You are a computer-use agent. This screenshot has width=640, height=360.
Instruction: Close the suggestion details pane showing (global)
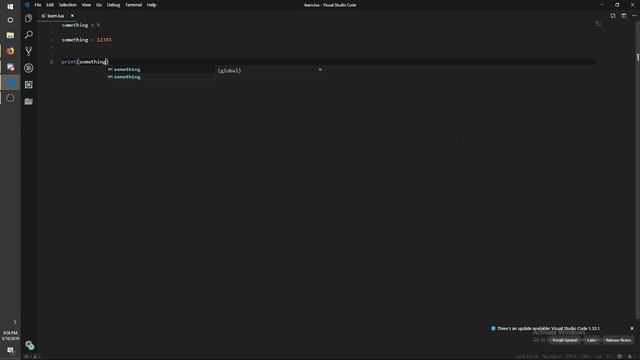(320, 70)
